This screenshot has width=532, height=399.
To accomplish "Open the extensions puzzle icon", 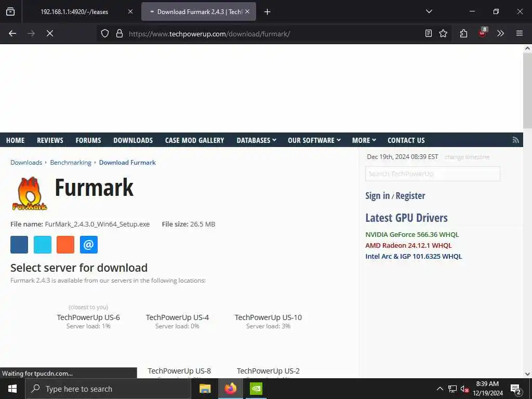I will (x=463, y=33).
